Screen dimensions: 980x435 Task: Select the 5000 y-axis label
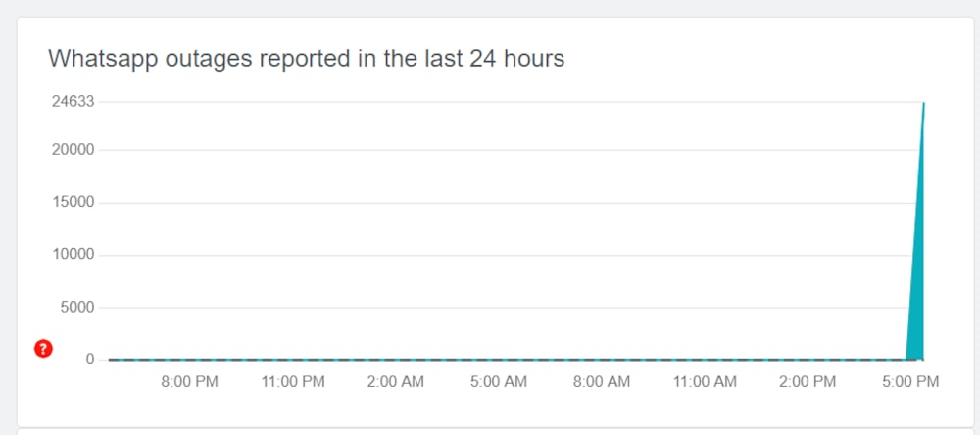click(x=76, y=308)
